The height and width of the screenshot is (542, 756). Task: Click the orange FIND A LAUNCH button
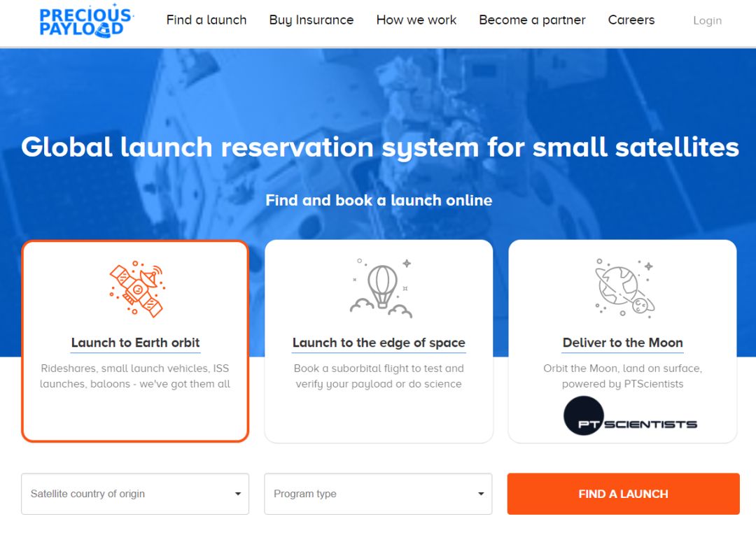[624, 494]
